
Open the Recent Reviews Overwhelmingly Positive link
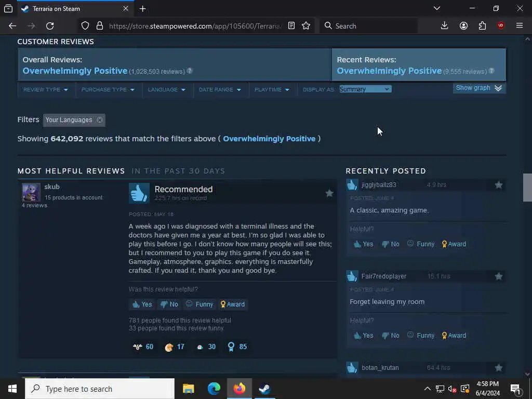pyautogui.click(x=389, y=71)
